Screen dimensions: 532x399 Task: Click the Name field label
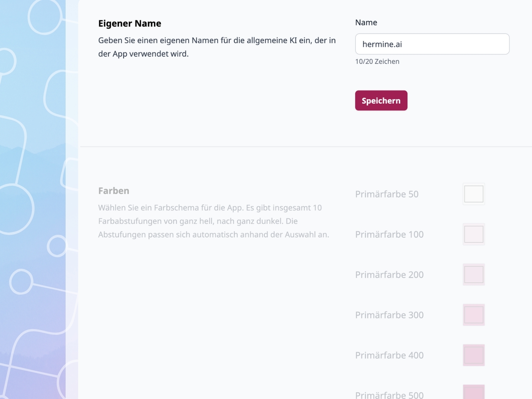[x=366, y=22]
